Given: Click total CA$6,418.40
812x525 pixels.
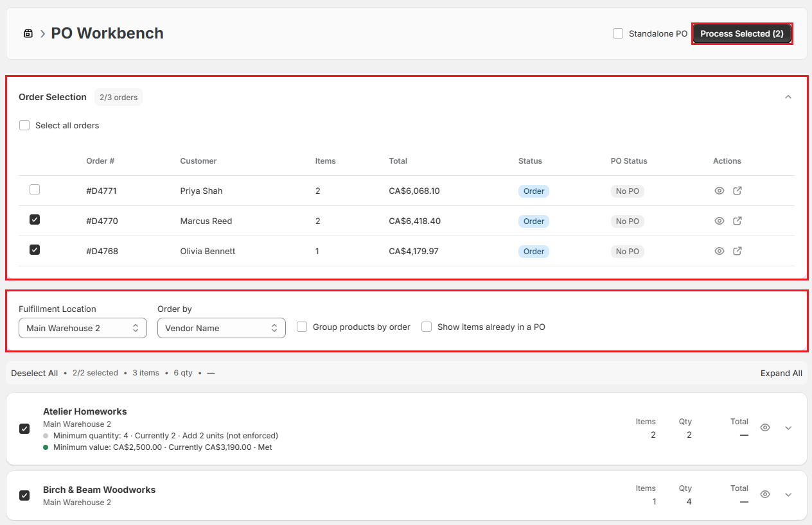Looking at the screenshot, I should pos(415,221).
